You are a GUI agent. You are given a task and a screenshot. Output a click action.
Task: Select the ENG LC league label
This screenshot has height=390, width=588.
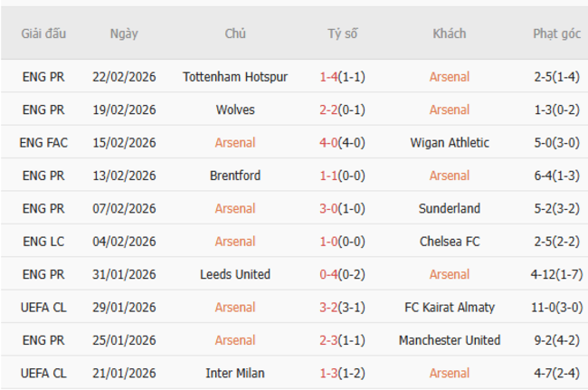tap(43, 242)
